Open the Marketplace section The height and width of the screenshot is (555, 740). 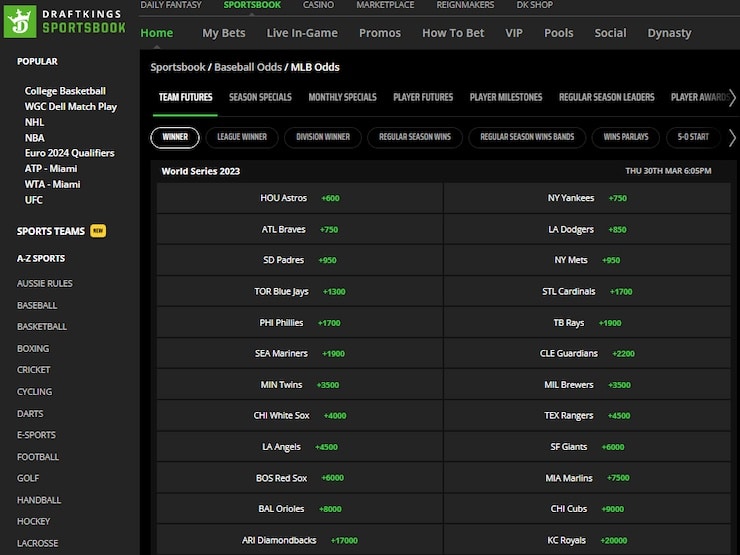[x=385, y=5]
